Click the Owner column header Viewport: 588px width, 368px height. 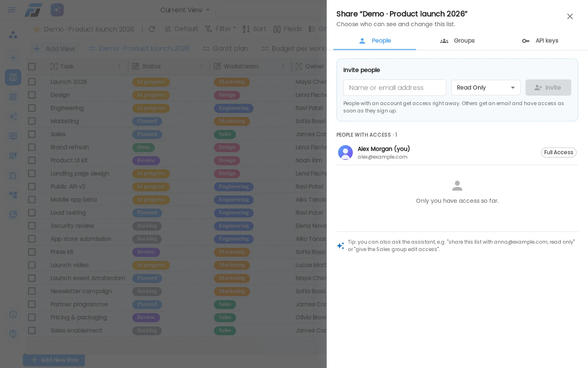[x=311, y=67]
